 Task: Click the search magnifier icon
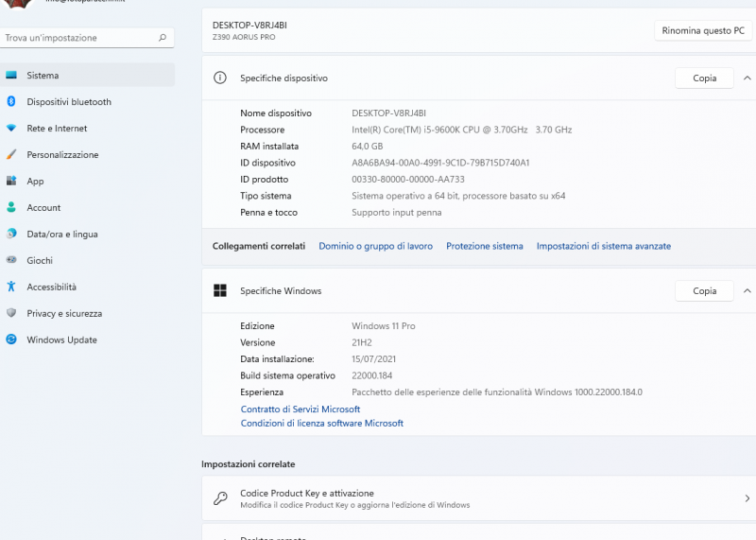click(x=163, y=38)
